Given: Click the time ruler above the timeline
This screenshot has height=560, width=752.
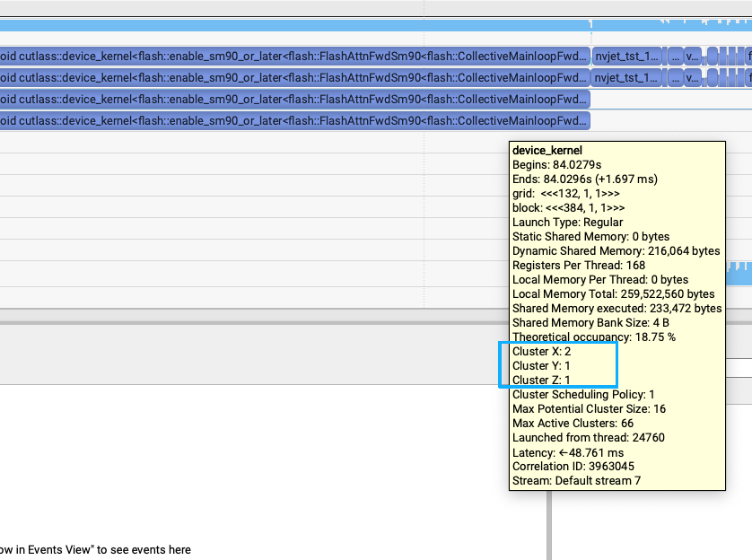Looking at the screenshot, I should coord(269,8).
